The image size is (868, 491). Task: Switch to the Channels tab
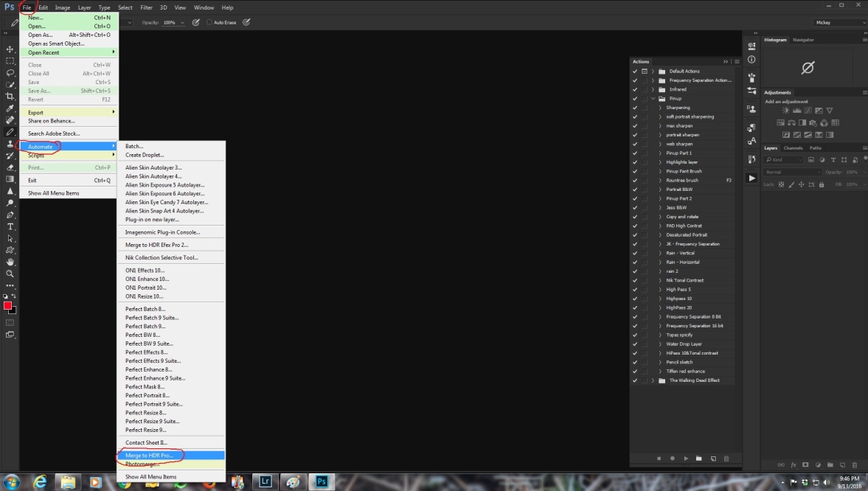tap(794, 147)
